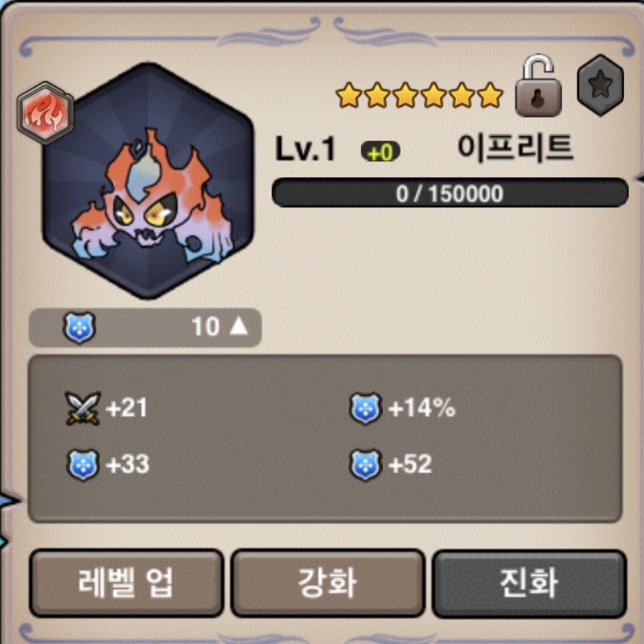The width and height of the screenshot is (644, 644).
Task: Click the 진화 button
Action: (x=529, y=583)
